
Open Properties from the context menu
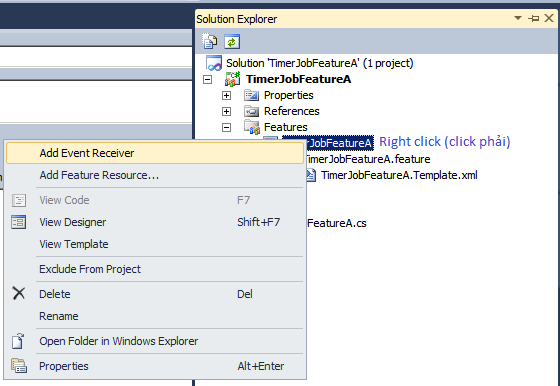coord(155,366)
